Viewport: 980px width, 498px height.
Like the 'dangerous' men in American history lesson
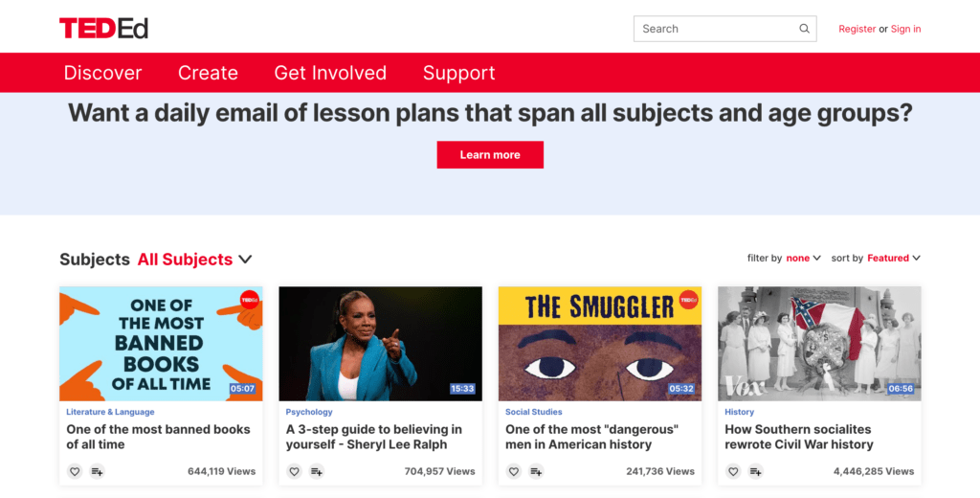tap(513, 471)
